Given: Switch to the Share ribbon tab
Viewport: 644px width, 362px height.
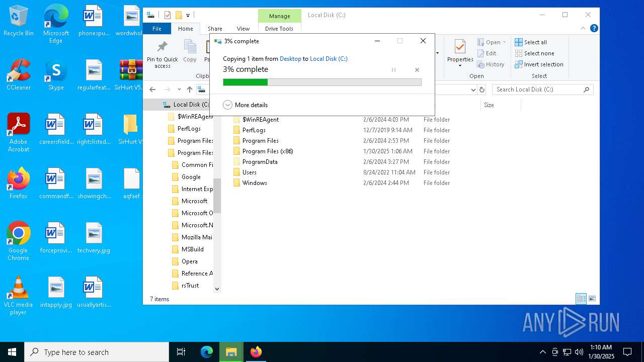Looking at the screenshot, I should [215, 29].
